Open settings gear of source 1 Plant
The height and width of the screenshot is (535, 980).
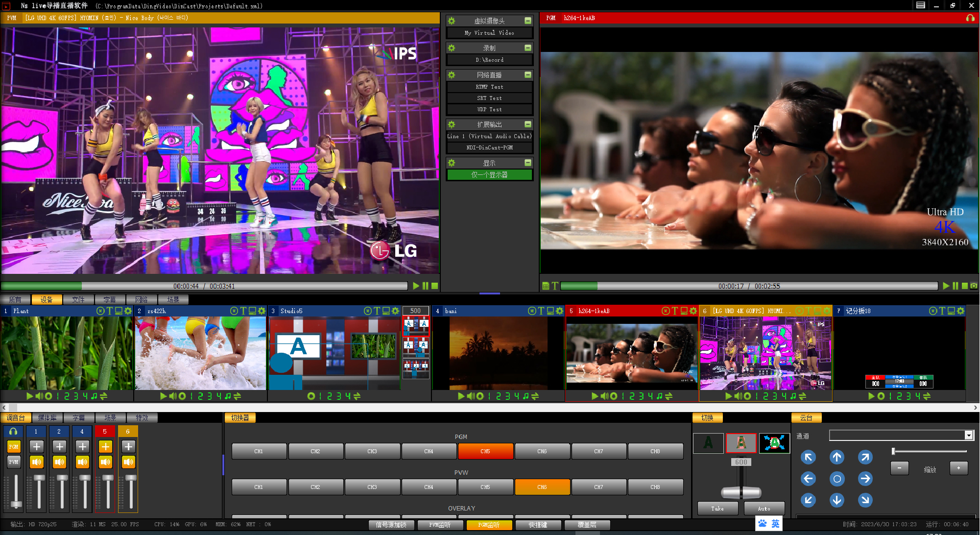pos(128,311)
